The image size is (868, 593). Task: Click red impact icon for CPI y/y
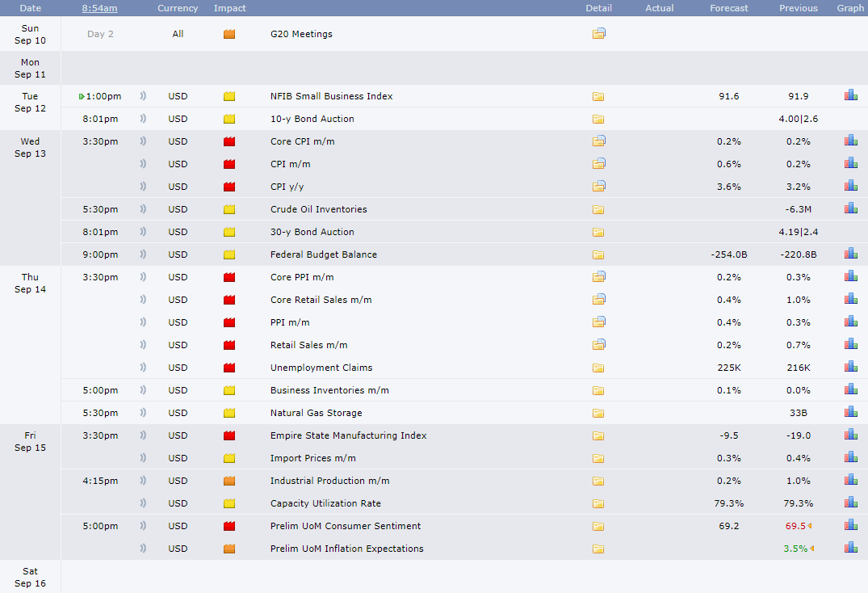coord(229,187)
